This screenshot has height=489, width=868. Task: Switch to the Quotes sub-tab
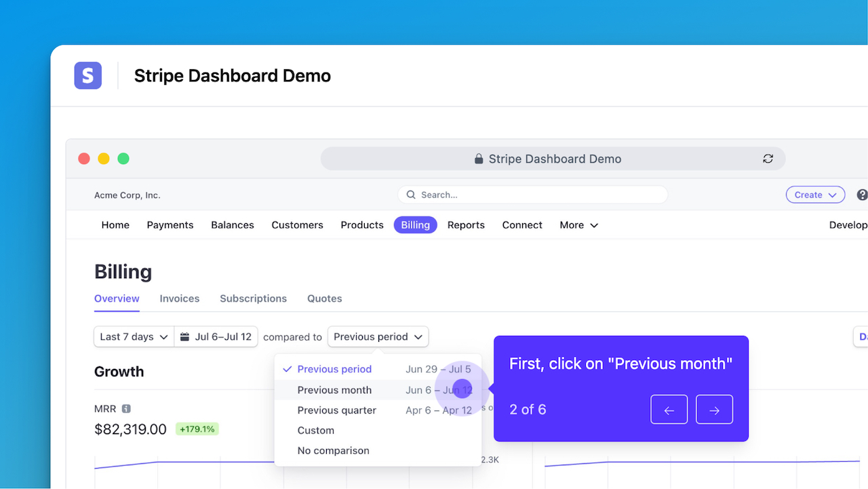click(325, 298)
